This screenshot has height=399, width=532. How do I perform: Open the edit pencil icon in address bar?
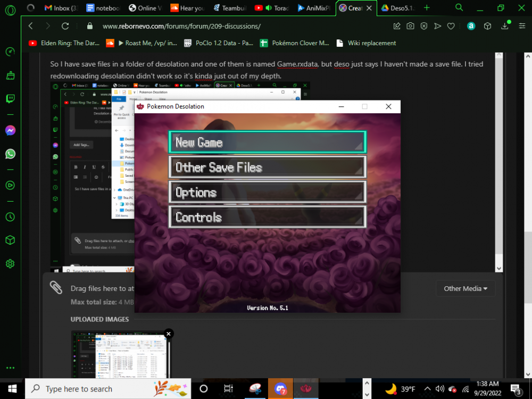397,26
